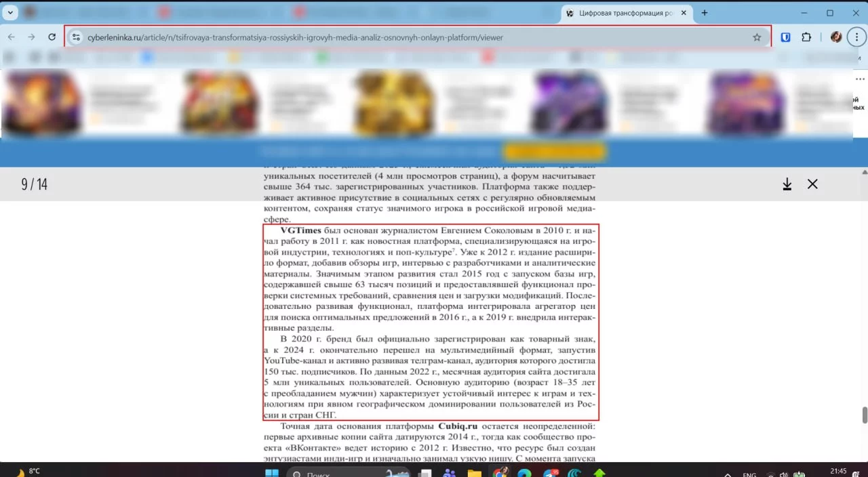Screen dimensions: 868x477
Task: Click the bold word VGTimes
Action: [x=300, y=230]
